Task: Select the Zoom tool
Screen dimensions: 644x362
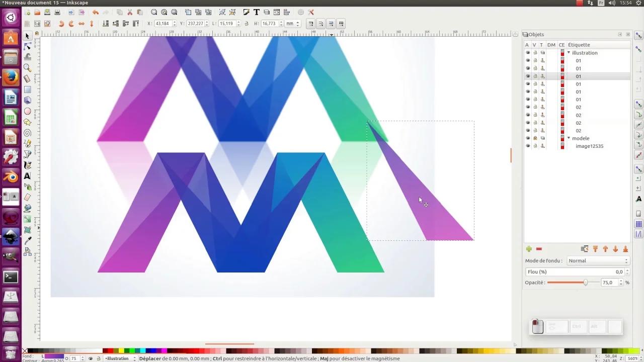Action: pos(27,68)
